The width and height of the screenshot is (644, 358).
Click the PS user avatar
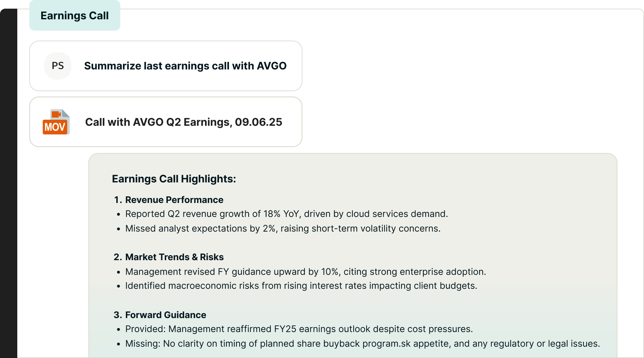click(58, 66)
